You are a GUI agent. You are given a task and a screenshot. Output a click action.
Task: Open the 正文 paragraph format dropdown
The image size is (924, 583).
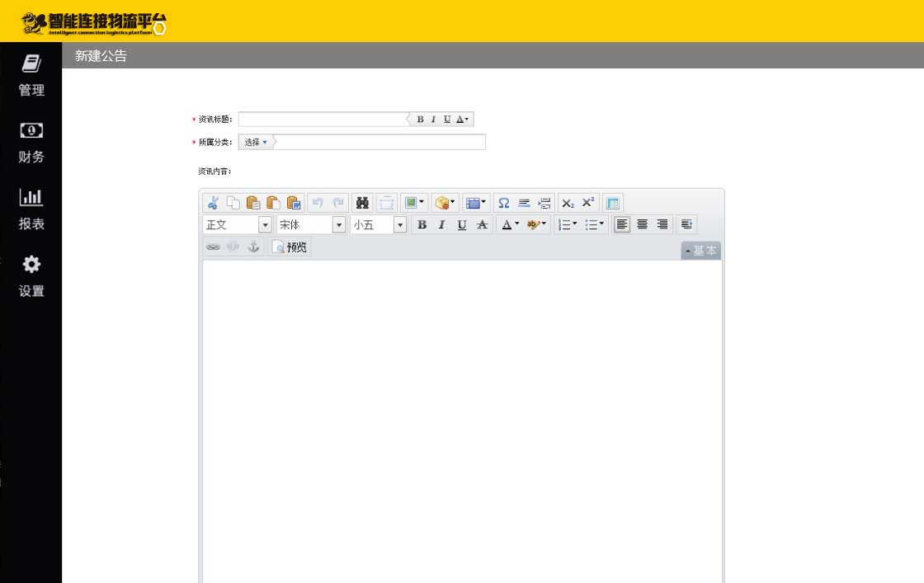click(x=266, y=225)
